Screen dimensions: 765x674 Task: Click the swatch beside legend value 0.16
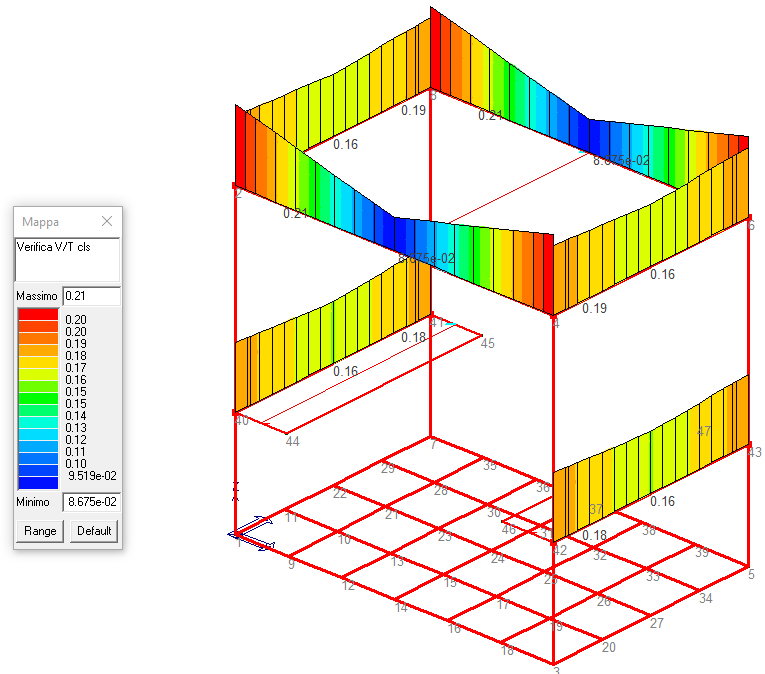[38, 374]
